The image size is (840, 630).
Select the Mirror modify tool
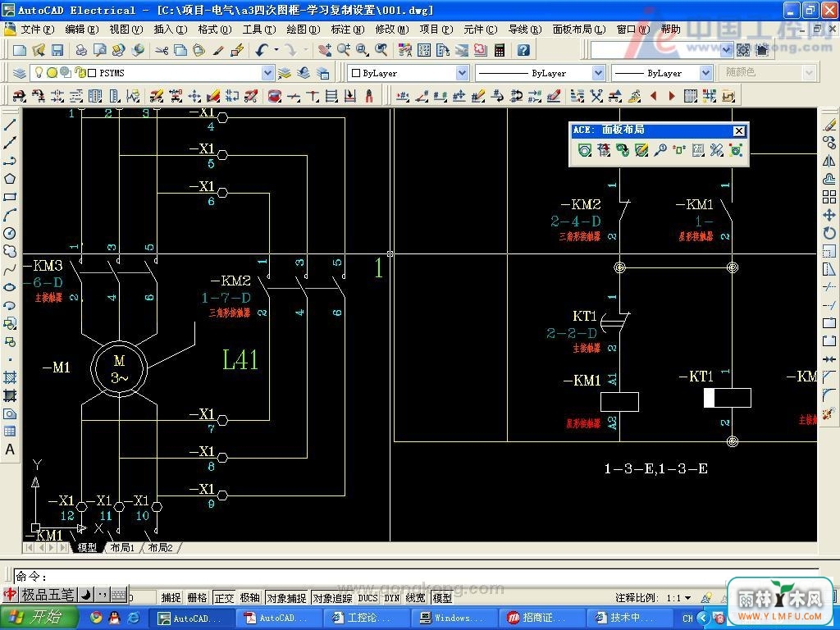click(x=829, y=161)
